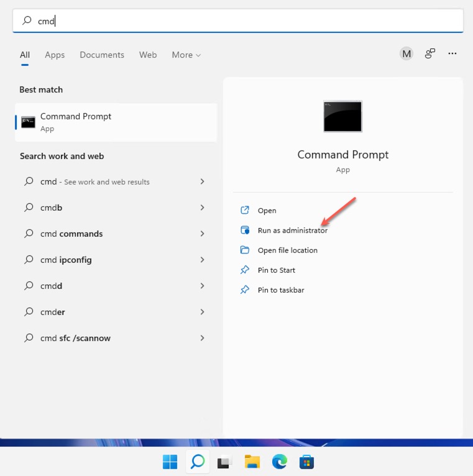This screenshot has height=476, width=473.
Task: Click the search magnifier icon in search box
Action: tap(27, 21)
